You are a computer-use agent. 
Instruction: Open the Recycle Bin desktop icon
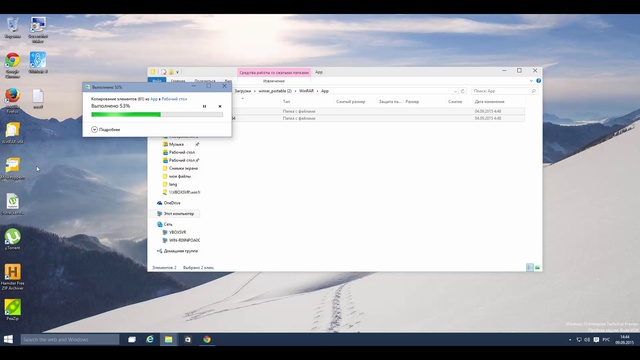(13, 28)
